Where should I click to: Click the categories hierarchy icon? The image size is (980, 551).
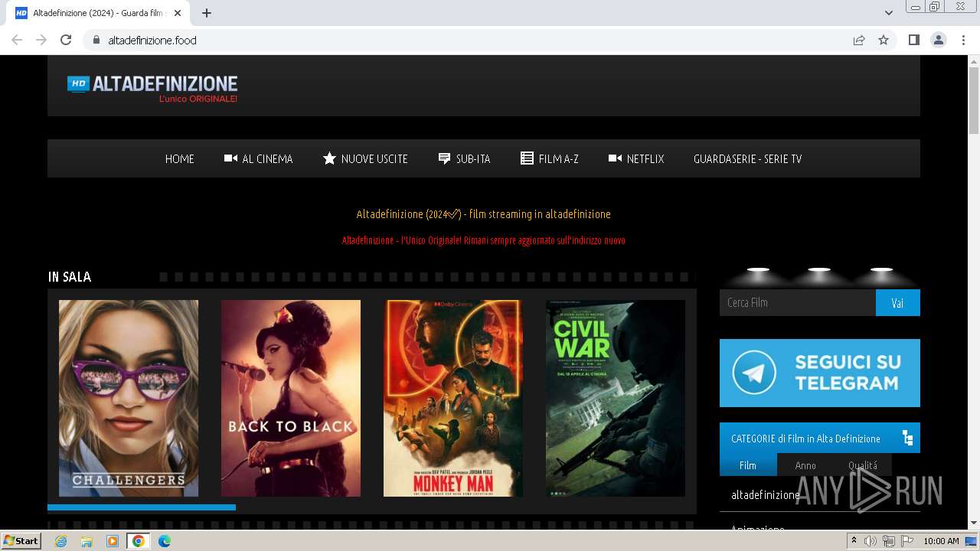(908, 438)
